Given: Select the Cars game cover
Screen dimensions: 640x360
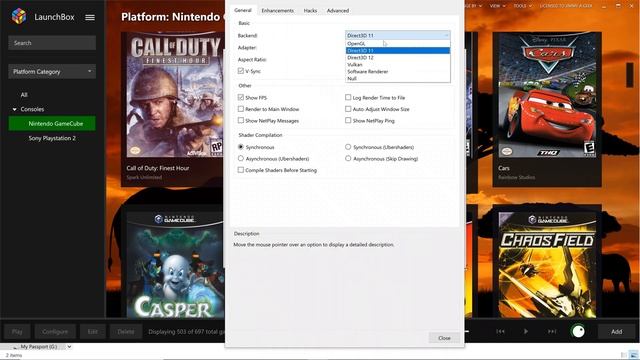Looking at the screenshot, I should click(x=547, y=95).
